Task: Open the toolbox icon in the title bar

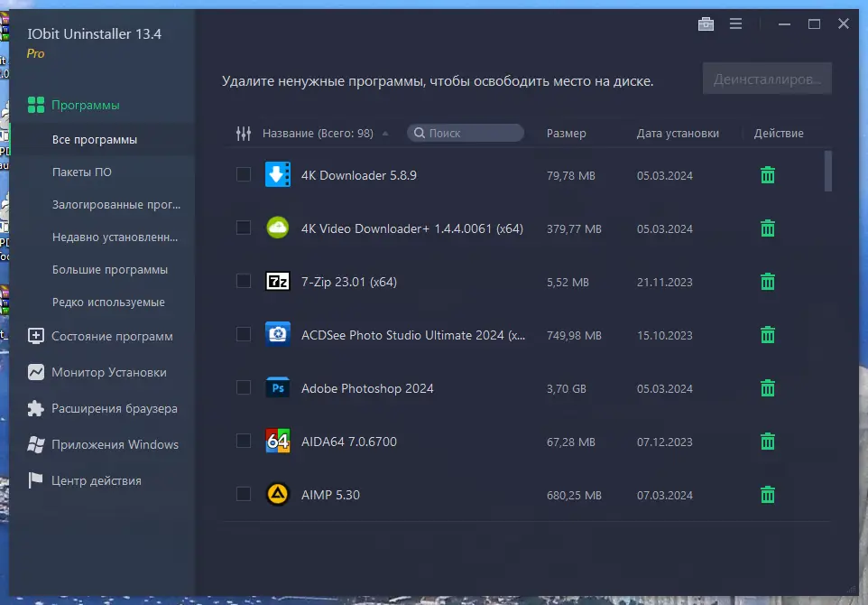Action: [706, 23]
